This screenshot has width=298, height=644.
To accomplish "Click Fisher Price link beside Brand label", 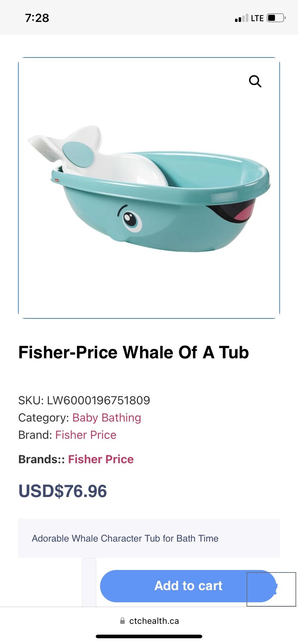I will pos(86,435).
